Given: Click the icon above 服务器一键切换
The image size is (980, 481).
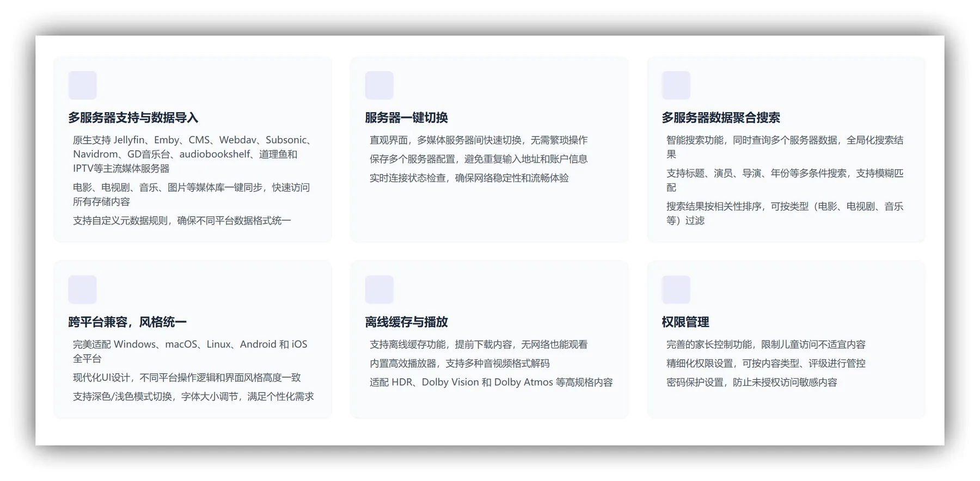Looking at the screenshot, I should pyautogui.click(x=379, y=85).
